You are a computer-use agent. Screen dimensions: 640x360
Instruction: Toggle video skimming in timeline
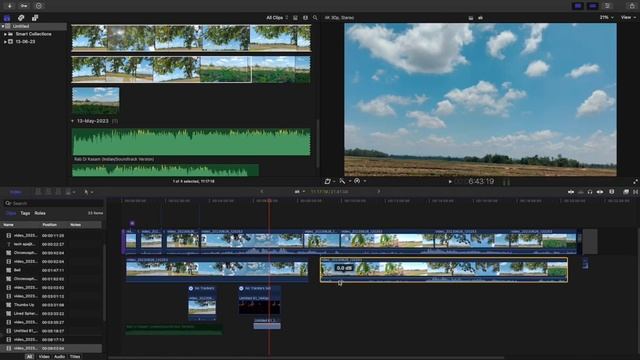tap(571, 192)
